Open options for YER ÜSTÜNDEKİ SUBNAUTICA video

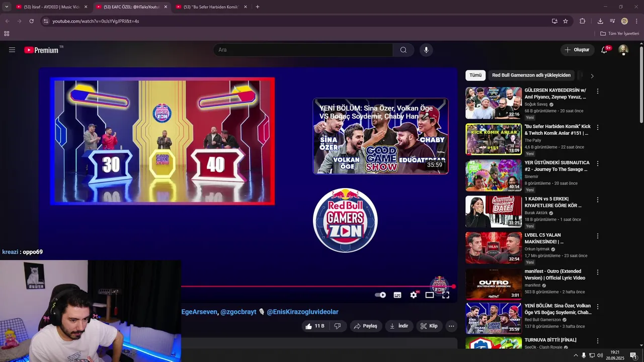598,163
